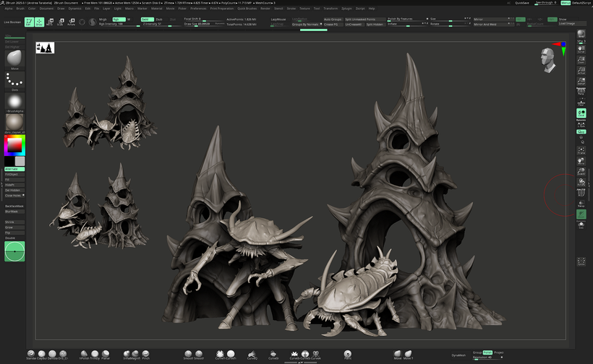593x364 pixels.
Task: Toggle Zadd sculpting mode
Action: [146, 19]
